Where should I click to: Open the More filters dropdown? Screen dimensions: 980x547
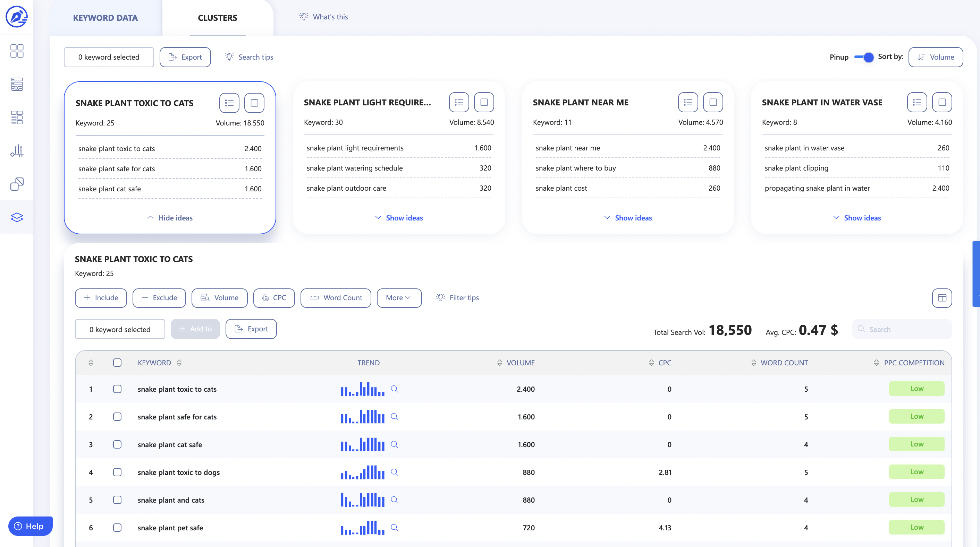pos(399,298)
